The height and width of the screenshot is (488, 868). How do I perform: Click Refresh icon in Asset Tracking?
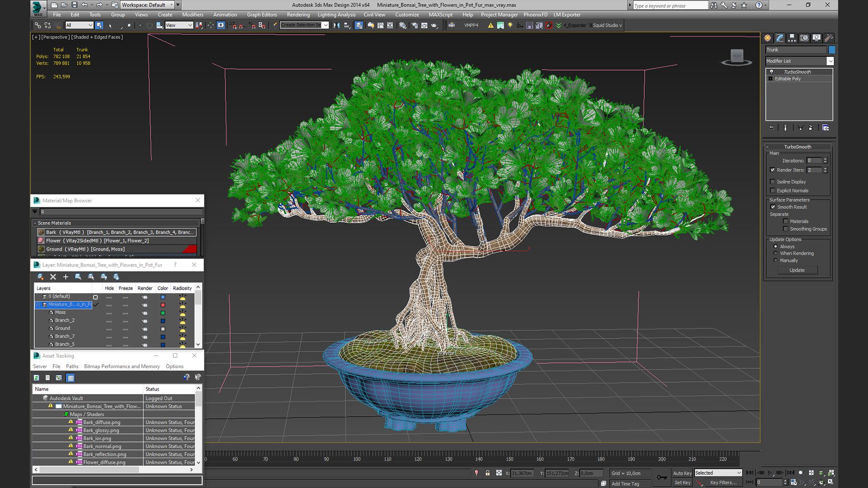tap(37, 378)
